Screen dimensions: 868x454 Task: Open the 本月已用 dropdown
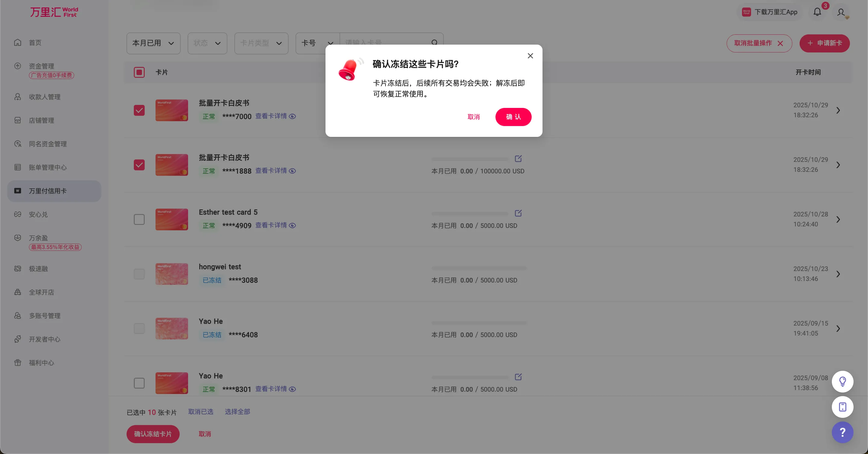(x=153, y=43)
